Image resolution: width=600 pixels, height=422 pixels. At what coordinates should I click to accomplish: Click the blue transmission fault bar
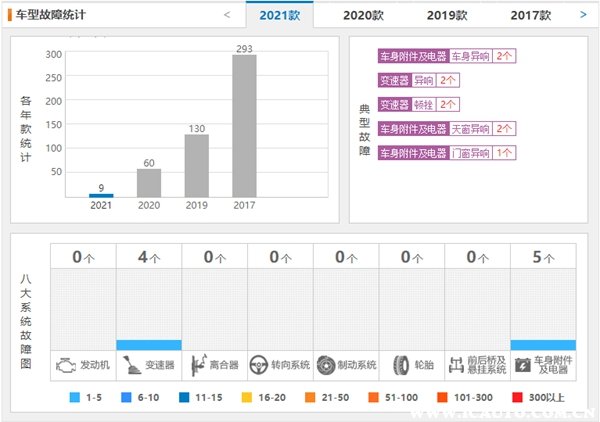click(x=149, y=345)
